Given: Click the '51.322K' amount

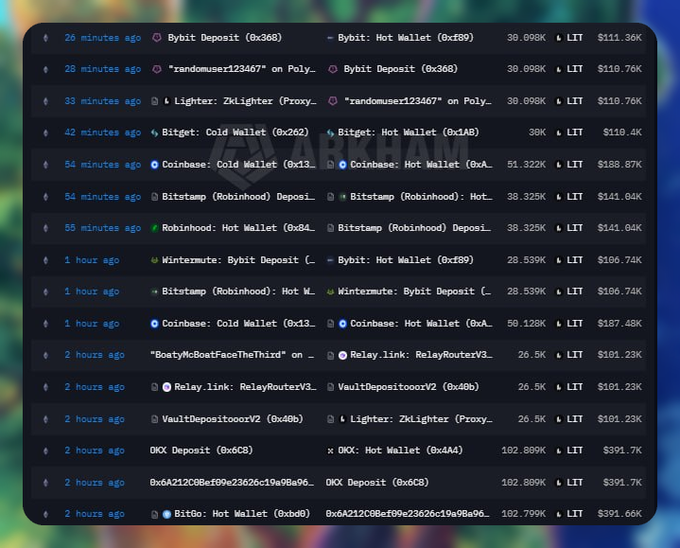Looking at the screenshot, I should tap(526, 165).
